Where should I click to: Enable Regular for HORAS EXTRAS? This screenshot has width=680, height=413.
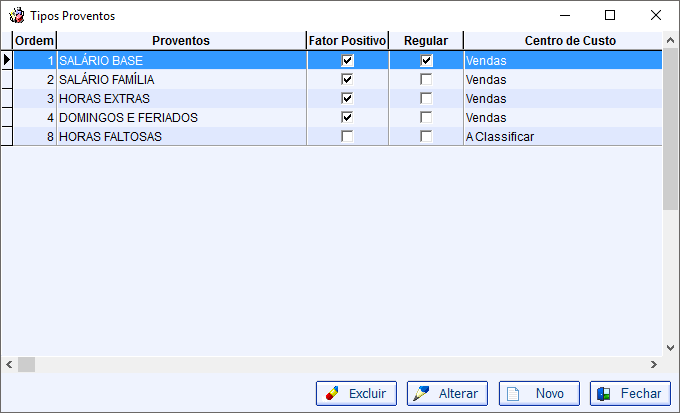(x=426, y=98)
